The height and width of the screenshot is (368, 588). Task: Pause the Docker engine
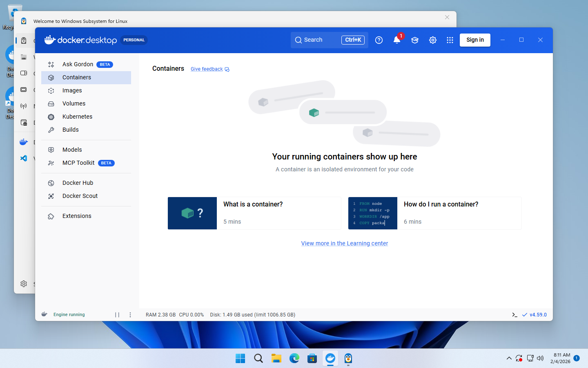point(117,315)
